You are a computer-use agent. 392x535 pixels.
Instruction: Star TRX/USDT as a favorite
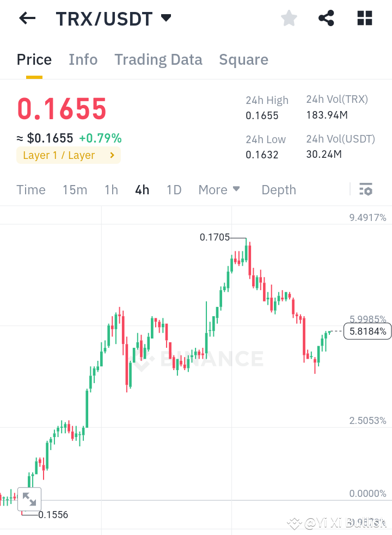[289, 18]
